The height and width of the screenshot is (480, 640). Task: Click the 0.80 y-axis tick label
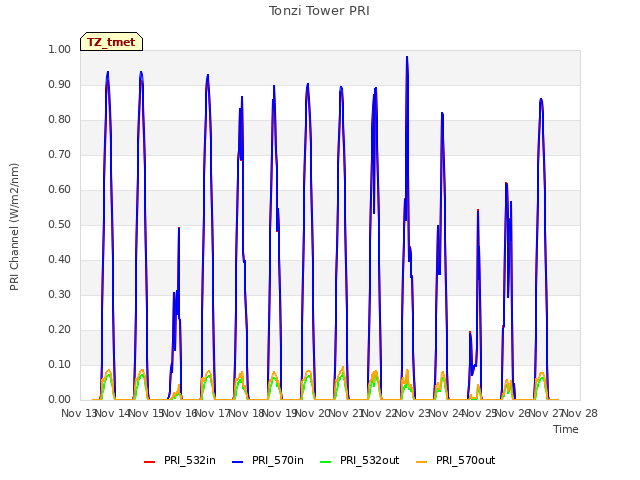click(x=59, y=120)
